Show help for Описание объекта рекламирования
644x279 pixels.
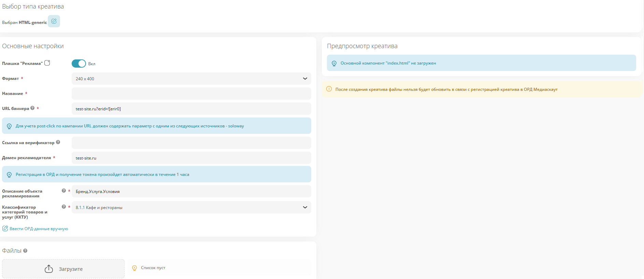click(64, 191)
